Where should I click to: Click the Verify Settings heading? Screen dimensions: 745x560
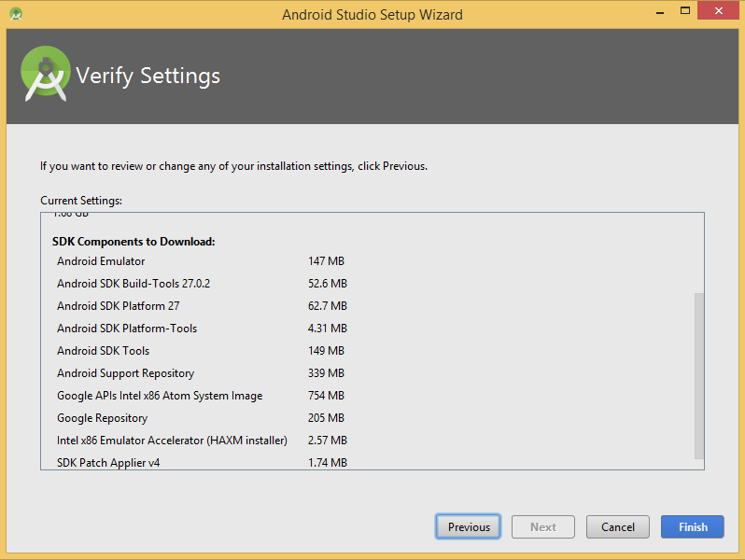(x=148, y=76)
